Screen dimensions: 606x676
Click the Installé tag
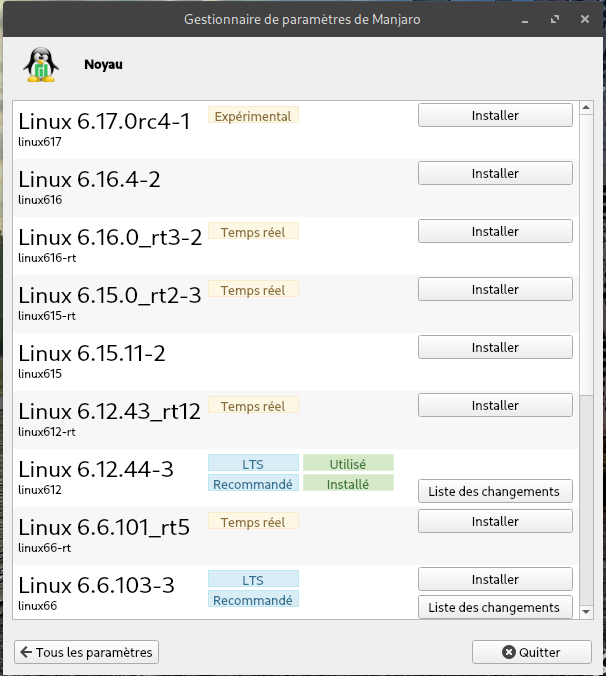[348, 483]
